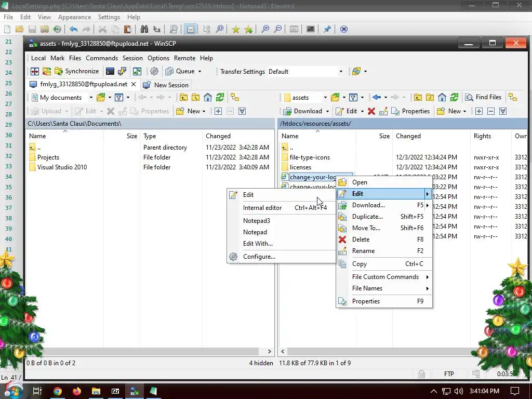532x399 pixels.
Task: Open Google Chrome from the taskbar
Action: (58, 392)
